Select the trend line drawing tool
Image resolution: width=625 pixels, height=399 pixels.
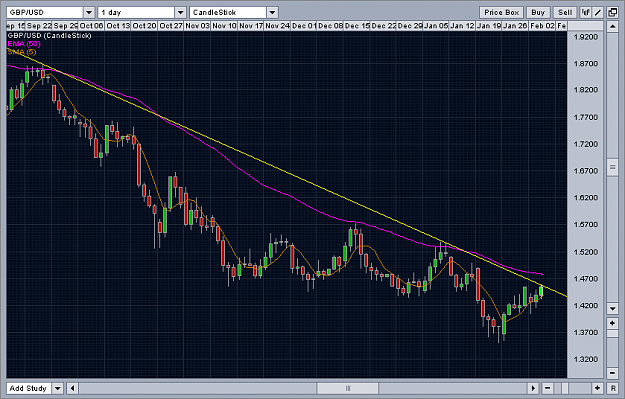[x=598, y=12]
